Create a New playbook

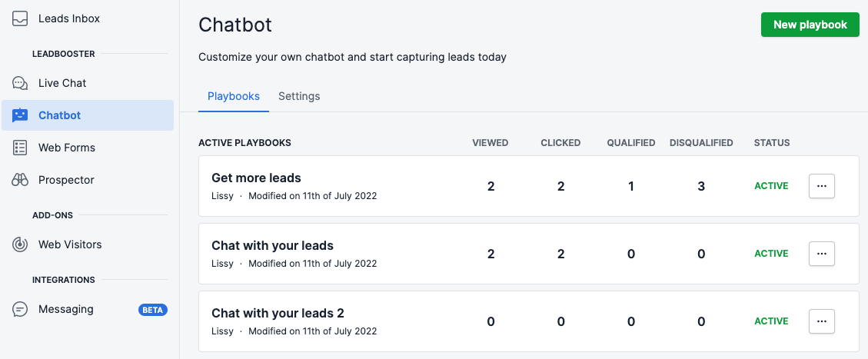point(810,25)
